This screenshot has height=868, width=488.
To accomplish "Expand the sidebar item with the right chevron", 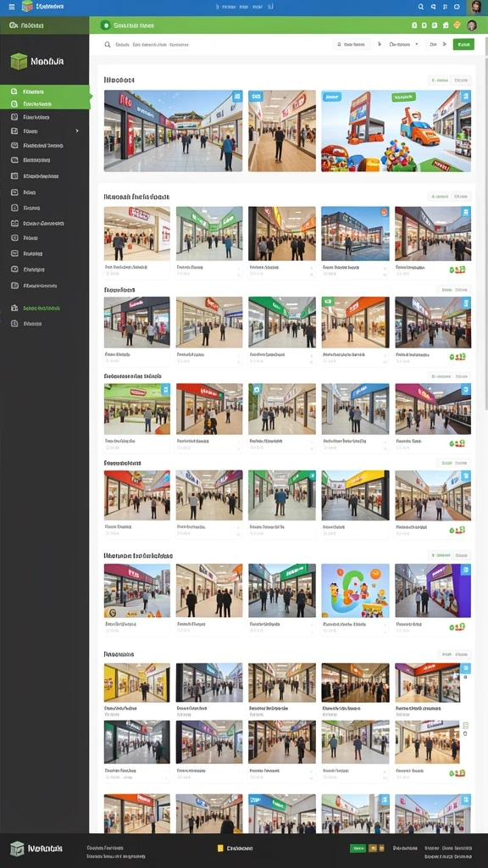I will coord(44,131).
